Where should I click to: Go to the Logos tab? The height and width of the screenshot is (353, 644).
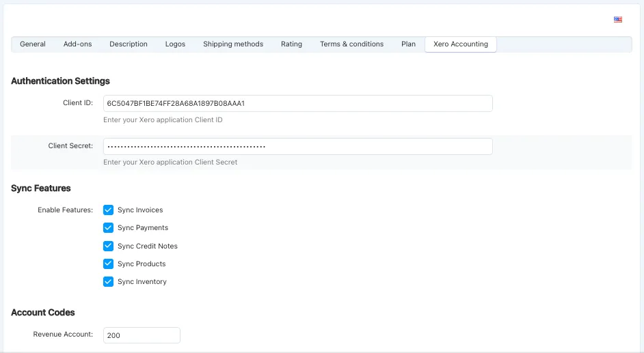[x=176, y=44]
